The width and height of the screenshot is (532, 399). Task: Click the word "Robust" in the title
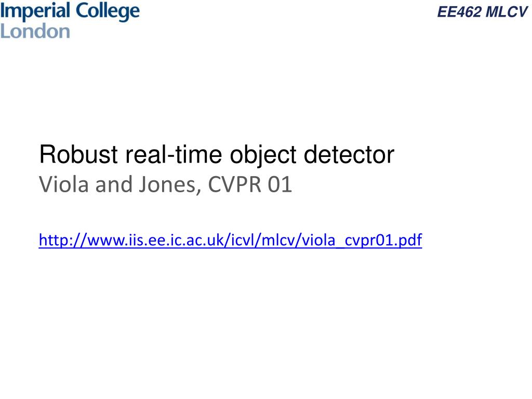[x=78, y=154]
